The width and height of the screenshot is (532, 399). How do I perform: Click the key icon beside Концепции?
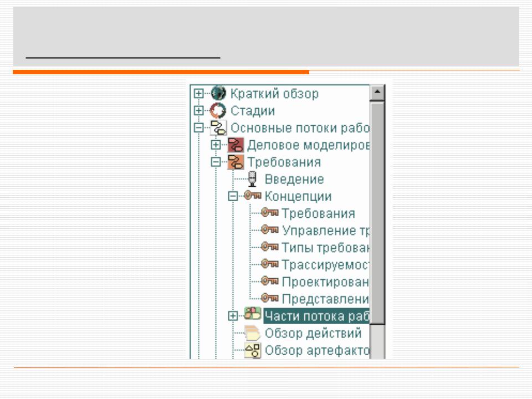(253, 196)
